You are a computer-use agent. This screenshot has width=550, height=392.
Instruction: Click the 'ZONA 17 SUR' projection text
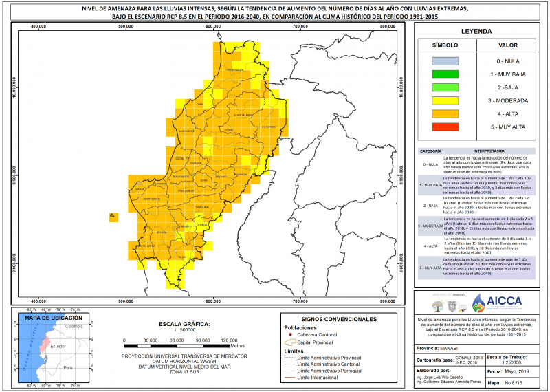tap(184, 372)
